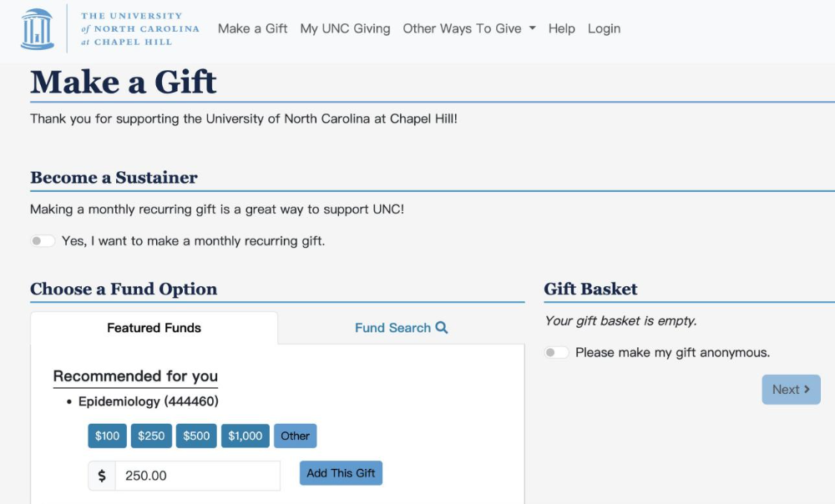Screen dimensions: 835x504
Task: Open the Make a Gift menu item
Action: [252, 28]
